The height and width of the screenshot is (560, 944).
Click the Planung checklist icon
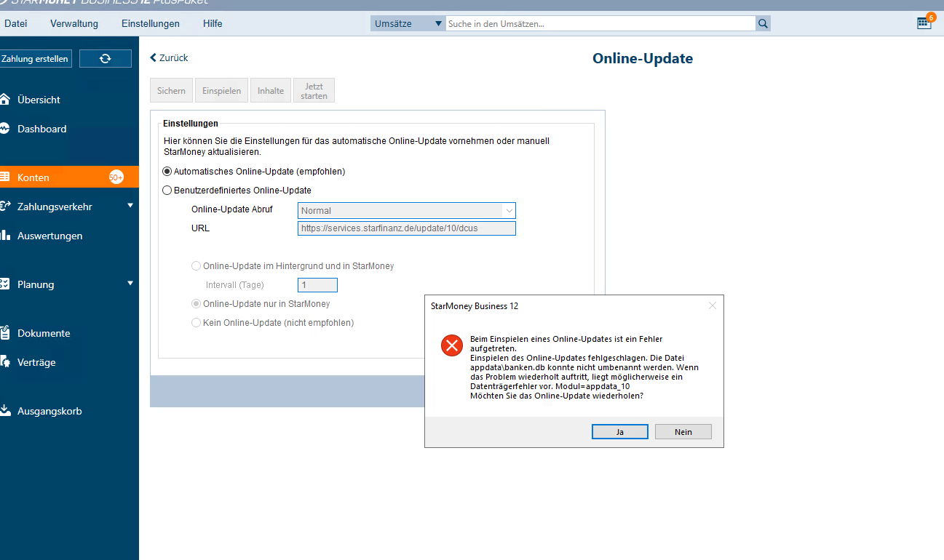pyautogui.click(x=4, y=284)
